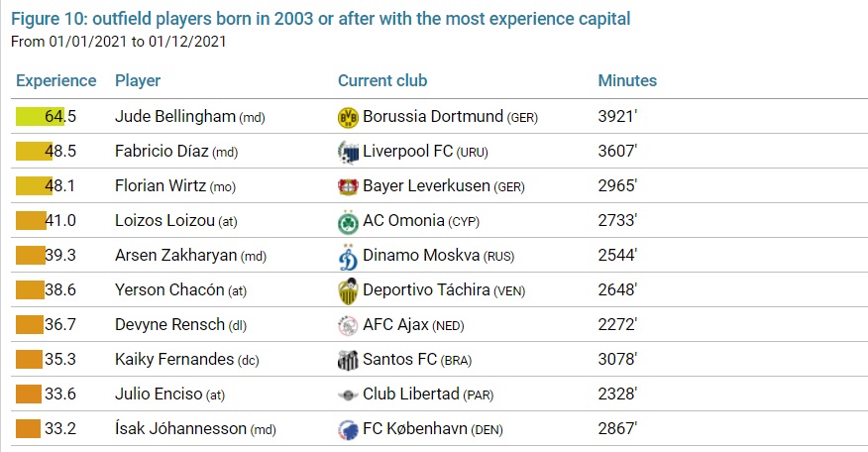Viewport: 868px width, 452px height.
Task: Click Fabricio Díaz's 48.5 experience bar
Action: (34, 152)
